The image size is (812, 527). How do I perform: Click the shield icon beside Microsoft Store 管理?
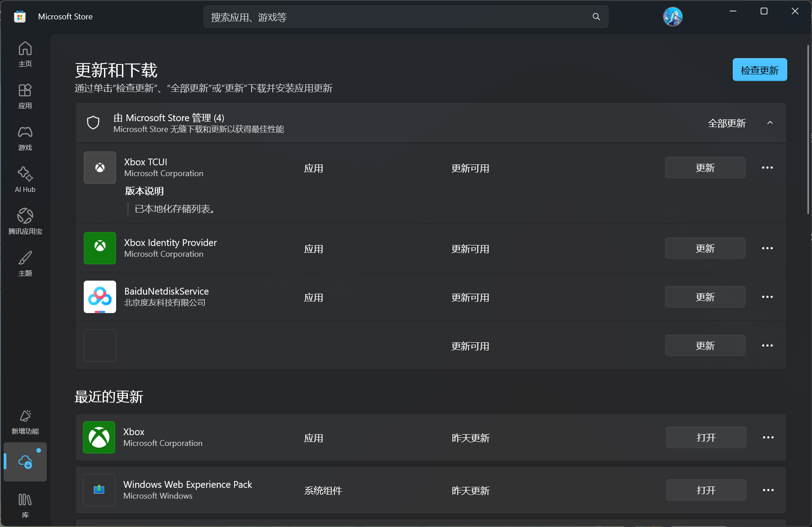93,123
